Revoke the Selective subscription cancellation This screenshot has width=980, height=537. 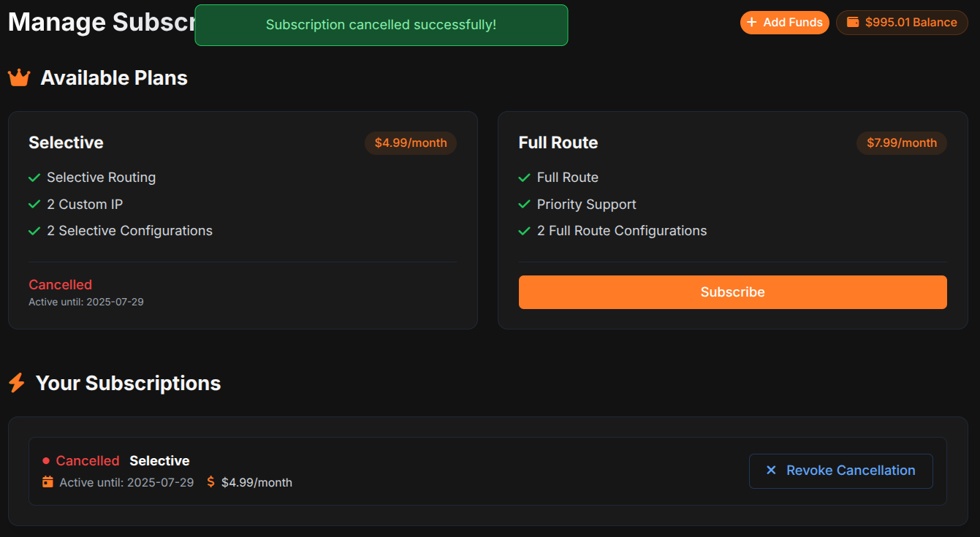[841, 471]
